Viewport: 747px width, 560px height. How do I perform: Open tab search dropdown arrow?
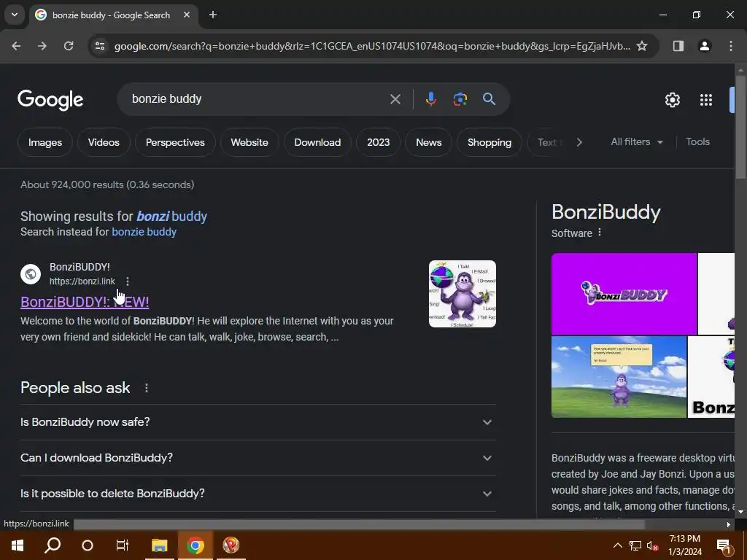[x=15, y=15]
